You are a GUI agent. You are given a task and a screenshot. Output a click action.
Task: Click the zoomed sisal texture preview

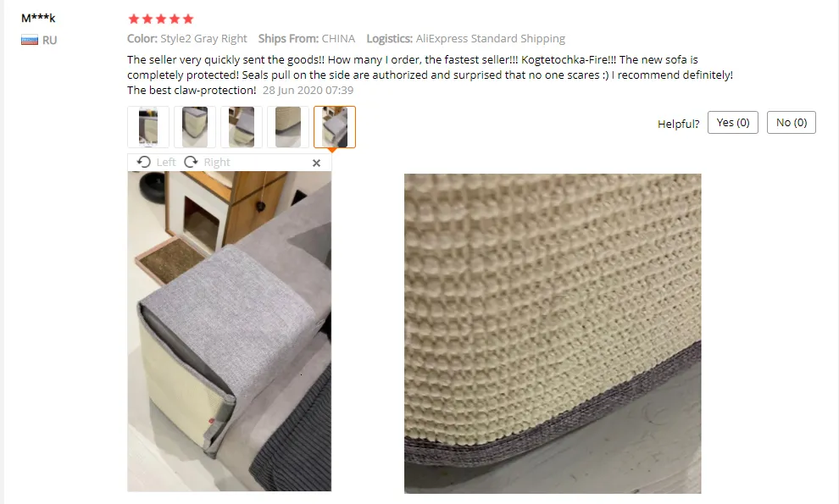553,334
